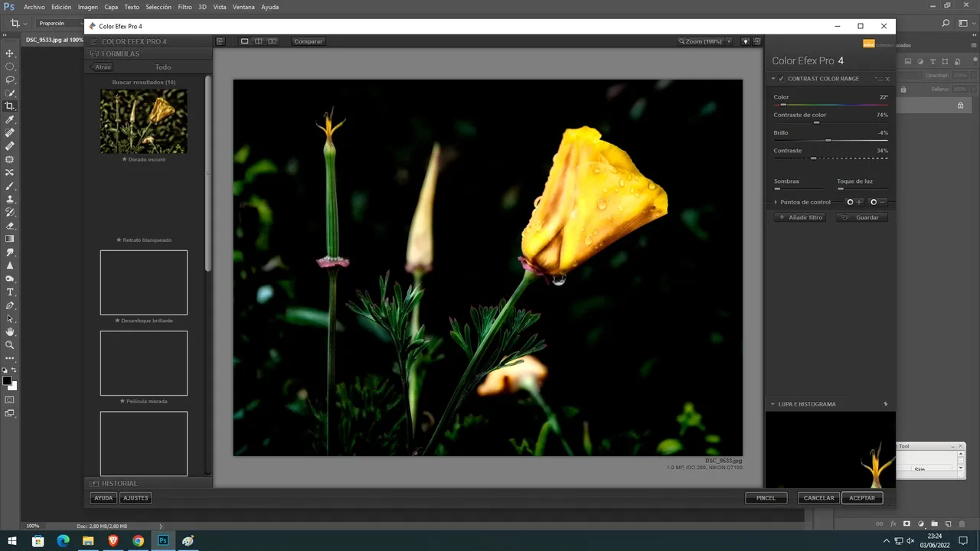Collapse the Fórmulas panel header
Viewport: 980px width, 551px height.
point(149,54)
